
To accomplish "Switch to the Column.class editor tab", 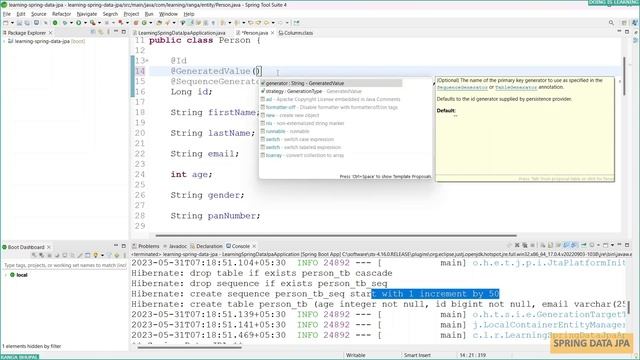I will coord(296,33).
